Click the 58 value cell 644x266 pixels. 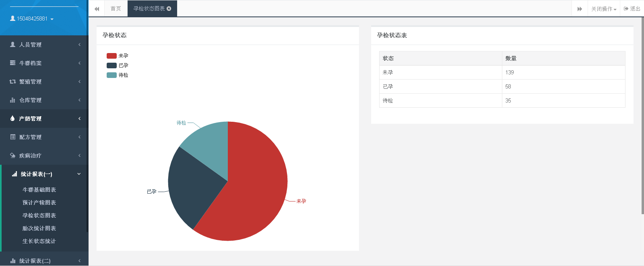563,86
